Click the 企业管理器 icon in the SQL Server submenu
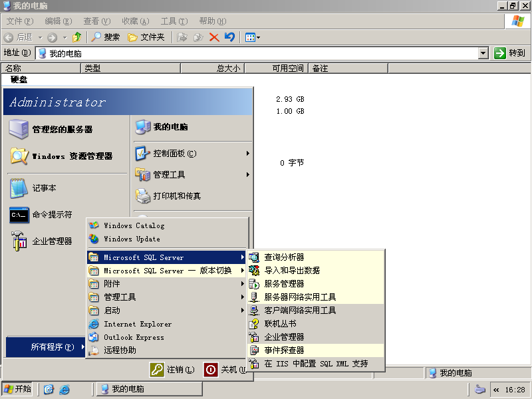 (254, 337)
